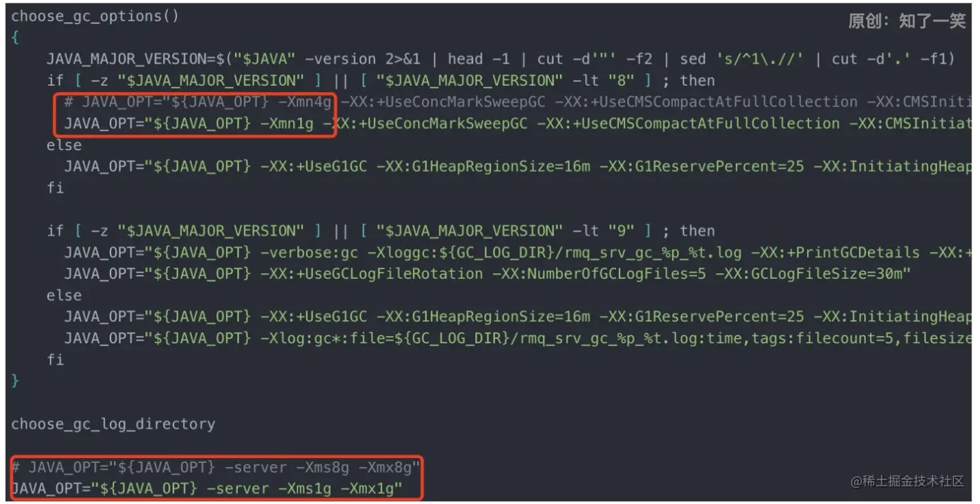The width and height of the screenshot is (980, 504).
Task: Click the choose_gc_log_directory line
Action: [113, 424]
